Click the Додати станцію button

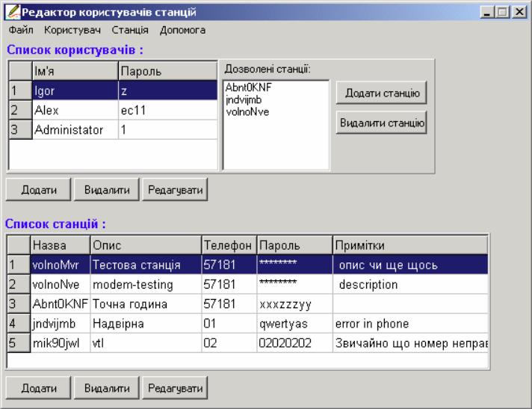tap(381, 93)
